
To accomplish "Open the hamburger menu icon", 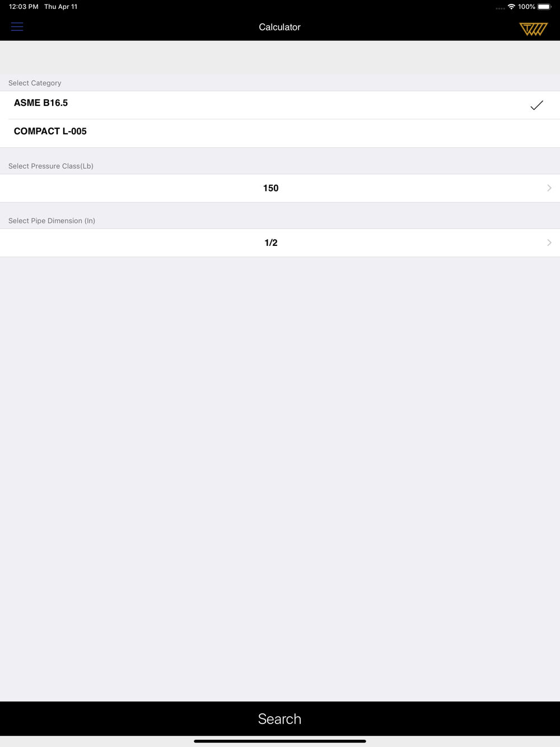I will coord(17,27).
